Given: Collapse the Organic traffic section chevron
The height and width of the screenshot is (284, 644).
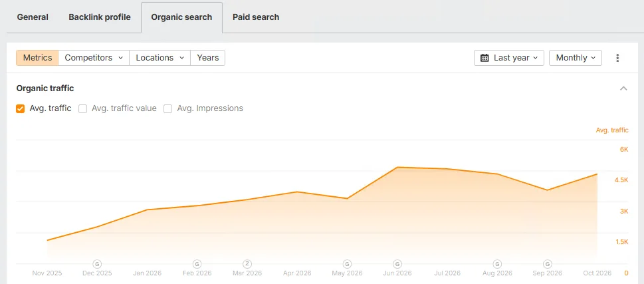Looking at the screenshot, I should coord(623,88).
